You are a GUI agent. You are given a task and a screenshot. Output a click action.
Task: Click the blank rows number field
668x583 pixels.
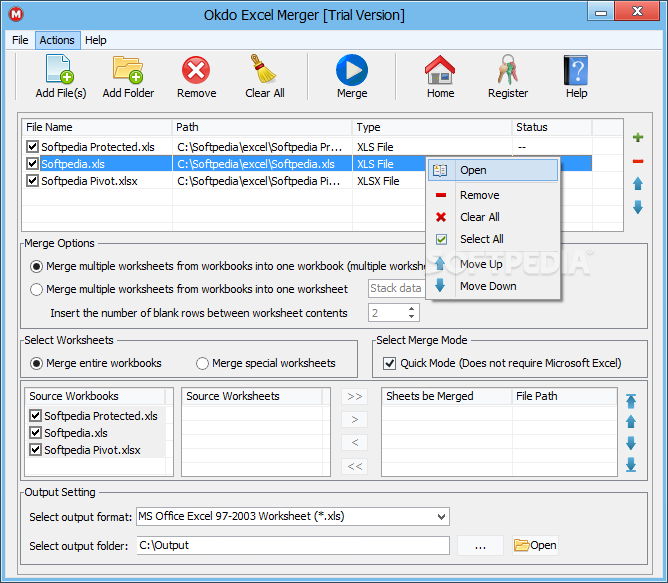pos(387,313)
